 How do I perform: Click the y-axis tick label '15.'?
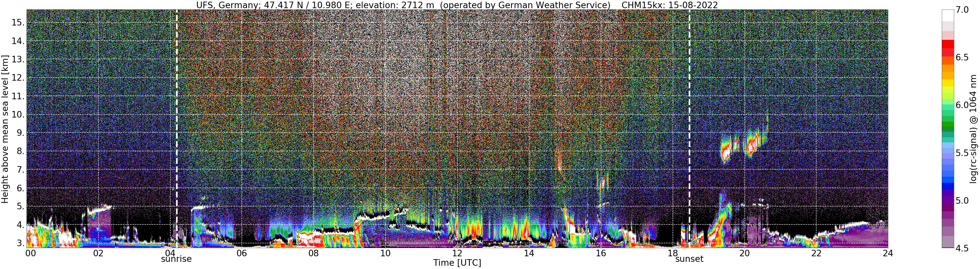18,23
